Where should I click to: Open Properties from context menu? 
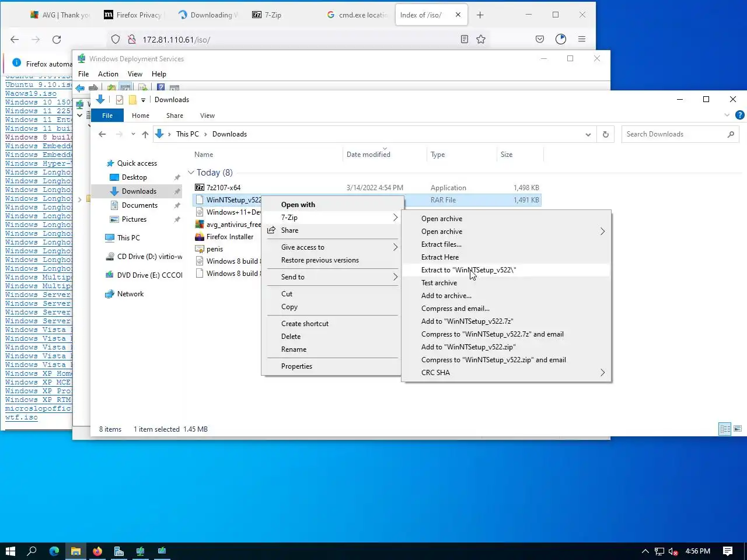click(296, 366)
